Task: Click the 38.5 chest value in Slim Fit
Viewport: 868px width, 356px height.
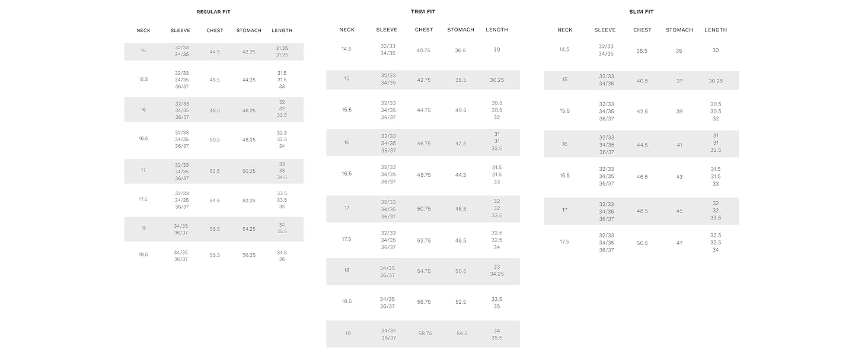Action: (642, 51)
